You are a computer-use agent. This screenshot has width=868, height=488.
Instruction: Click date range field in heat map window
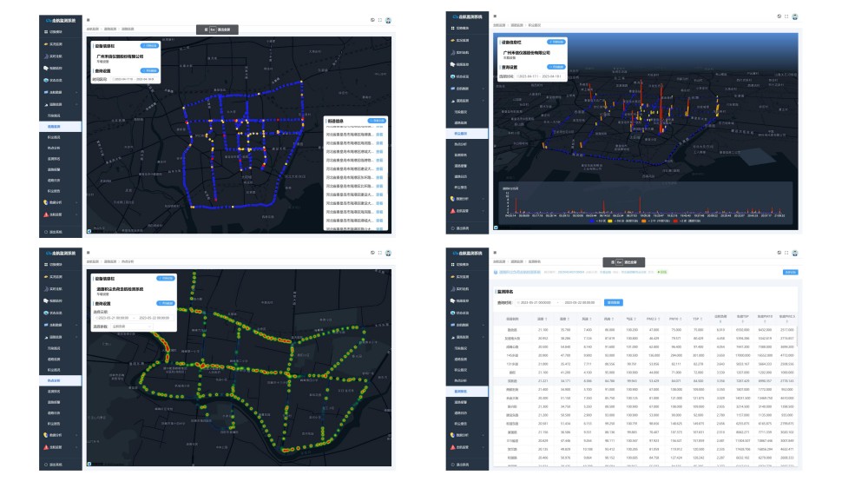point(133,318)
